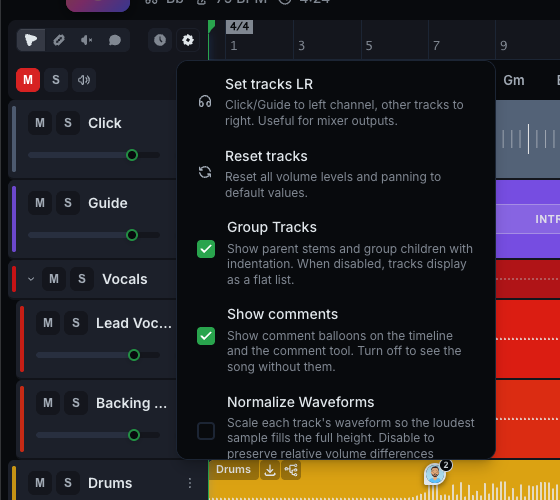Select the eraser edit tool
This screenshot has height=500, width=560.
(59, 40)
